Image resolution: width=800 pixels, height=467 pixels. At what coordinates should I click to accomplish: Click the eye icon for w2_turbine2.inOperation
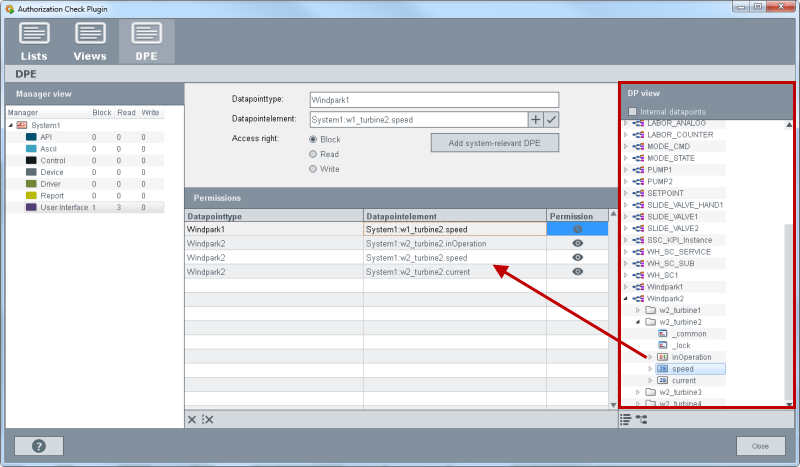point(577,243)
